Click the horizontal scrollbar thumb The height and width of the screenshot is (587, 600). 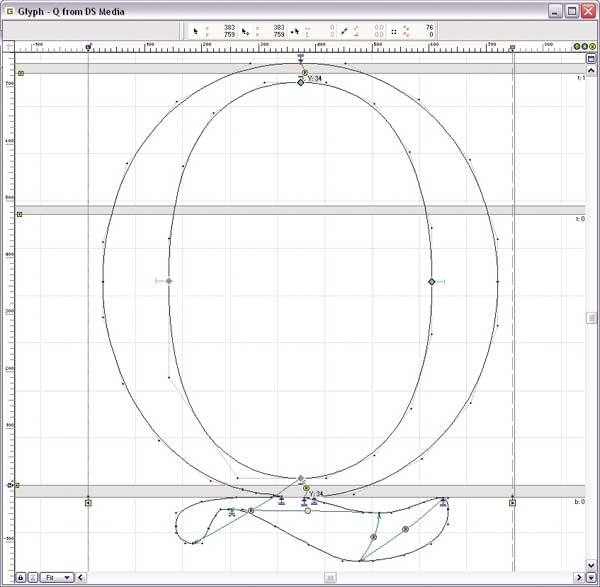coord(331,577)
